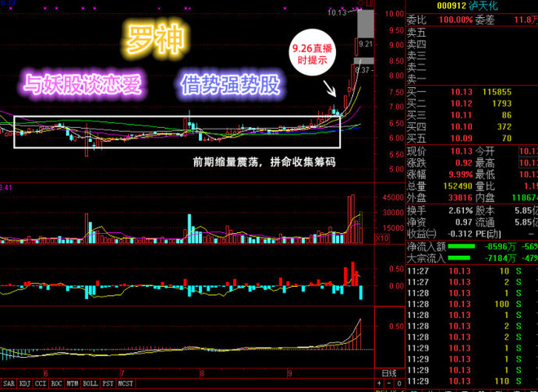
Task: Click the 总量 value 152490
Action: point(458,187)
